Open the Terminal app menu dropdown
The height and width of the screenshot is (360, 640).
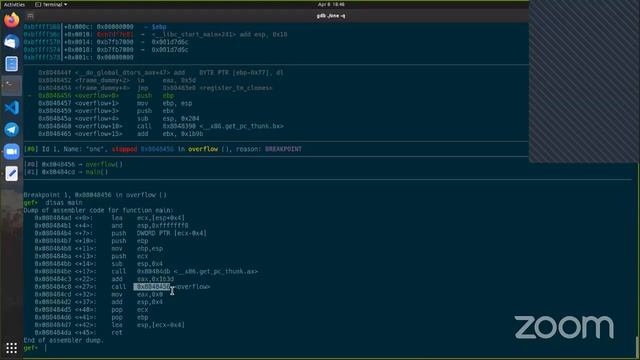51,4
